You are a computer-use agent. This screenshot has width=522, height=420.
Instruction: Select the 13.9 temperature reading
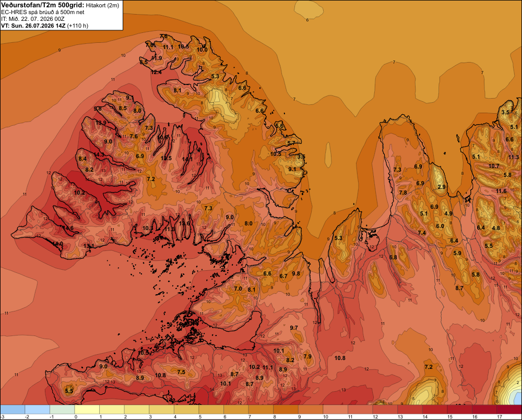(101, 123)
